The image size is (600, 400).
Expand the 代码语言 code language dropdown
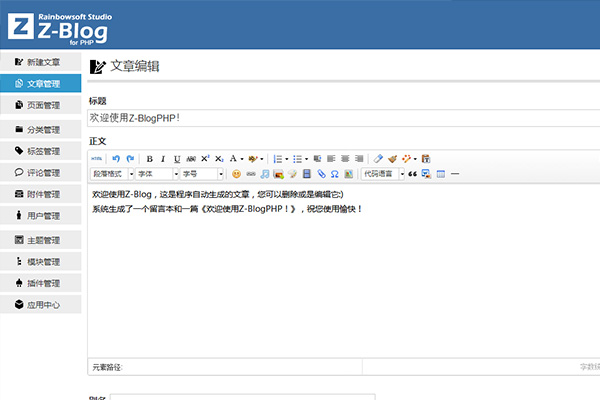click(382, 173)
